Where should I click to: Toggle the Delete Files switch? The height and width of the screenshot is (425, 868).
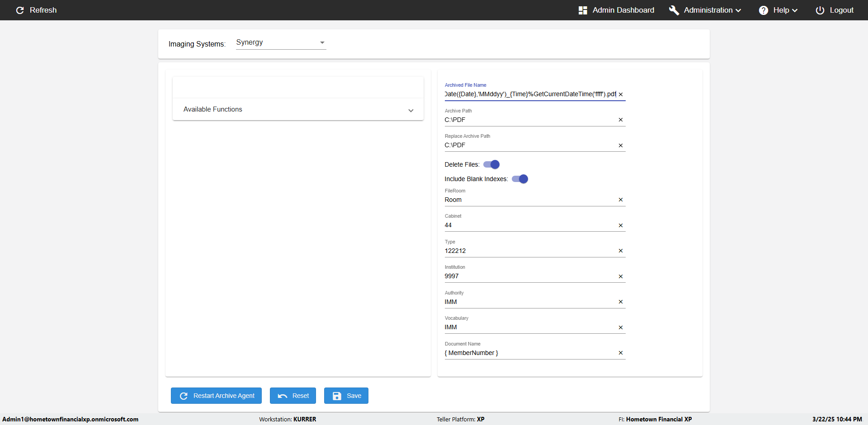pyautogui.click(x=491, y=164)
